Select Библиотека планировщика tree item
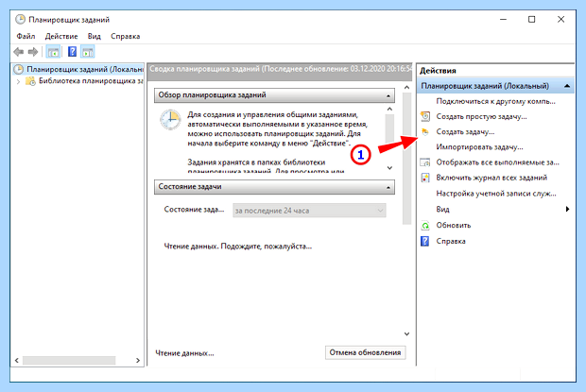Screen dimensions: 586x392 click(x=91, y=81)
